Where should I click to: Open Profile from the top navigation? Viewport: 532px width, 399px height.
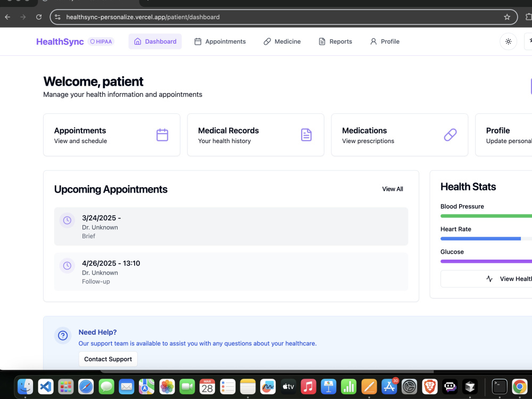click(385, 41)
